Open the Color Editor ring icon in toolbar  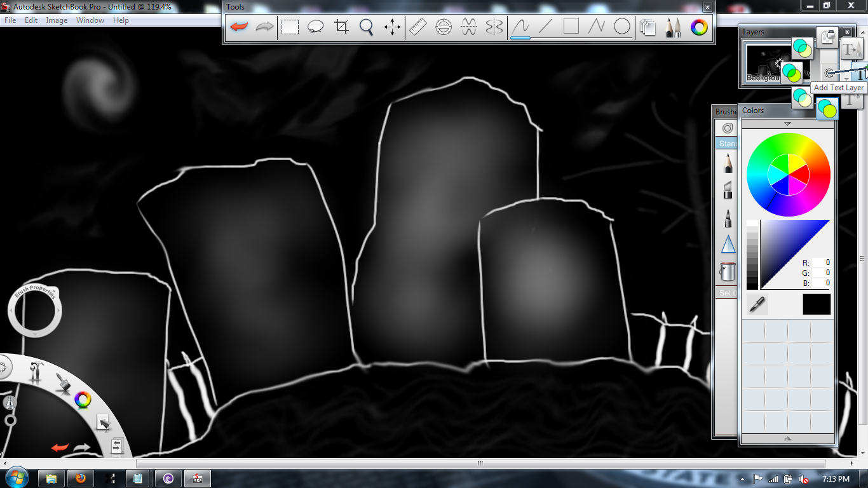pos(699,27)
